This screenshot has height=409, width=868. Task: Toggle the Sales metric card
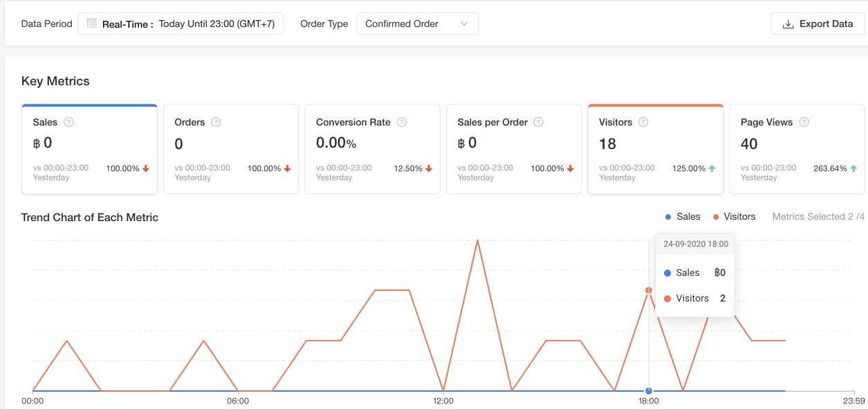click(x=90, y=149)
